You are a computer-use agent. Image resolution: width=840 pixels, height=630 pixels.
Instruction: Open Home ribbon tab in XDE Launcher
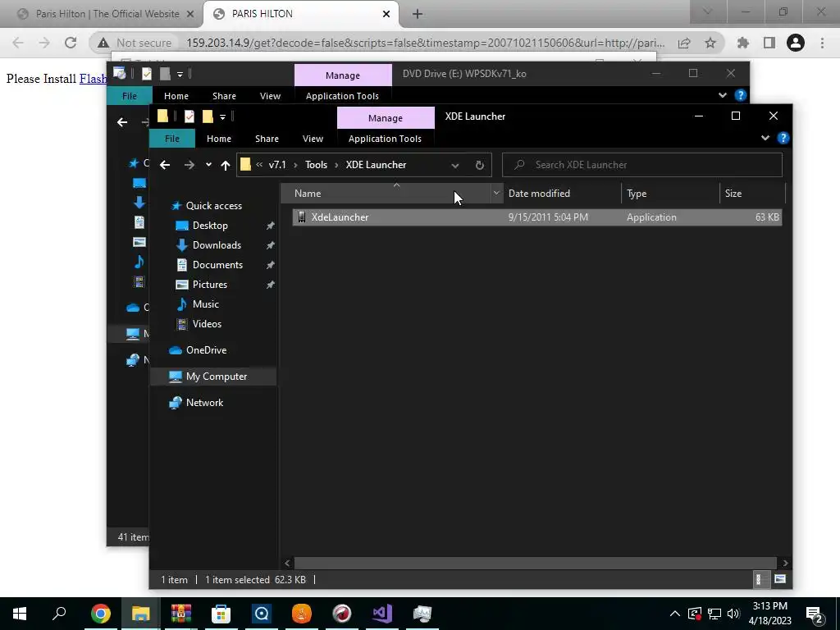218,138
